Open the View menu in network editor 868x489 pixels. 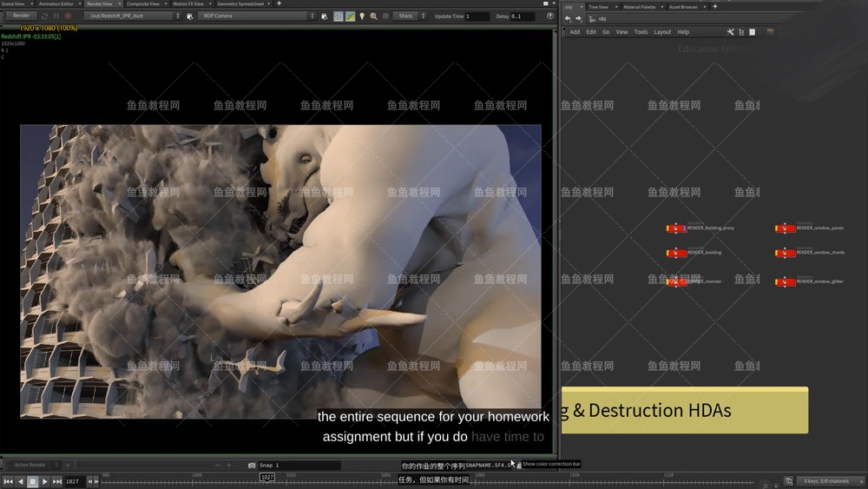click(x=621, y=32)
